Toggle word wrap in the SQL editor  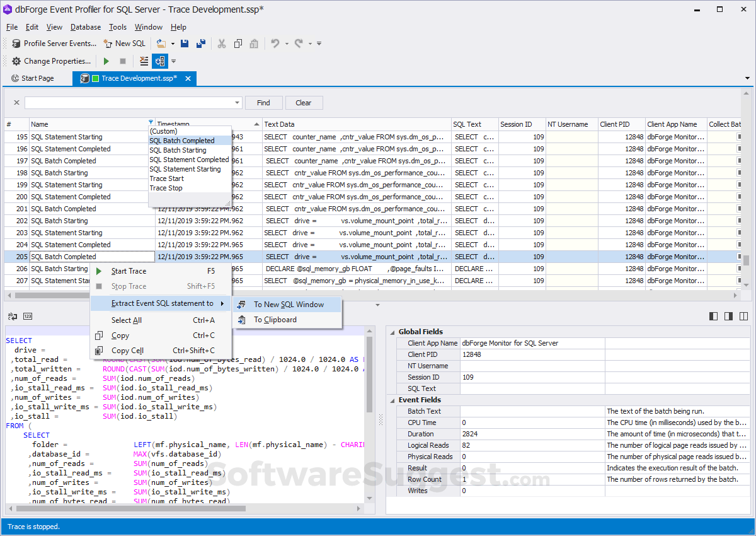pyautogui.click(x=11, y=316)
